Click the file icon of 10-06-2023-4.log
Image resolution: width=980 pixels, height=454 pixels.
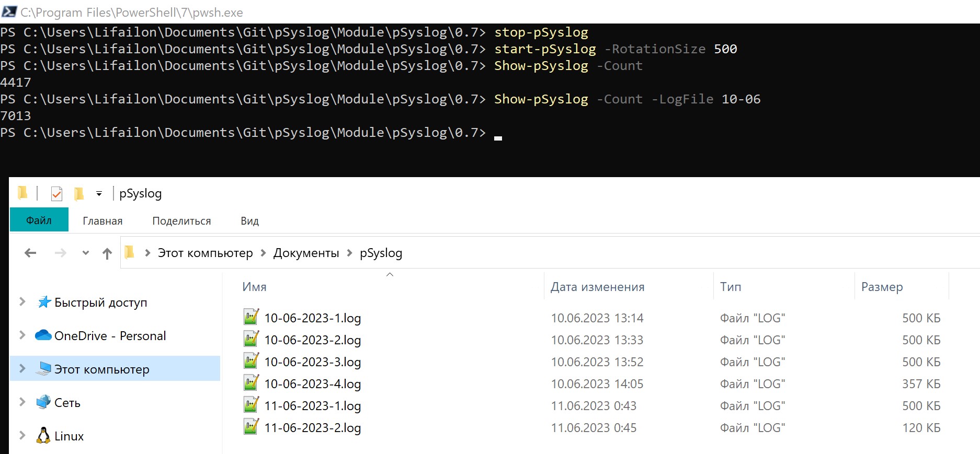[x=251, y=382]
